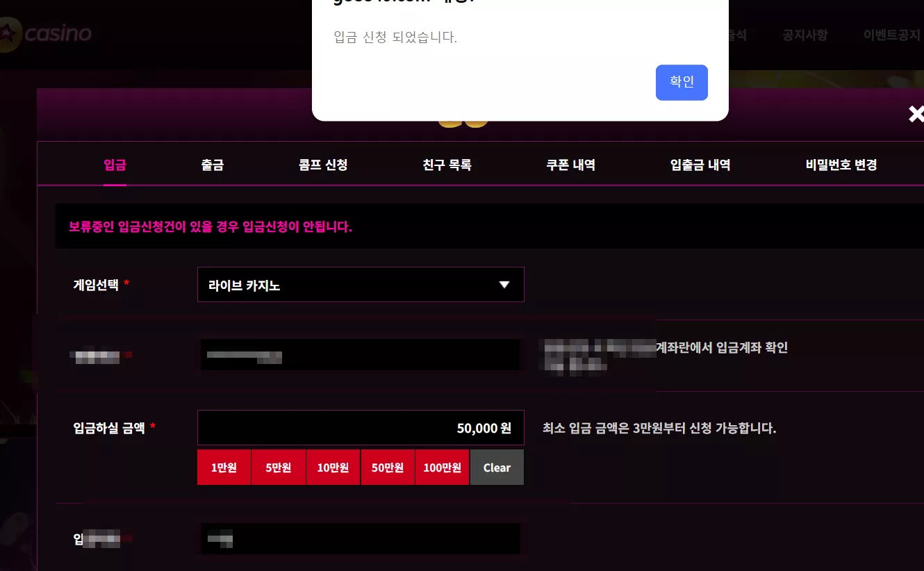Click the 확인 button in the alert dialog
The height and width of the screenshot is (571, 924).
(682, 83)
